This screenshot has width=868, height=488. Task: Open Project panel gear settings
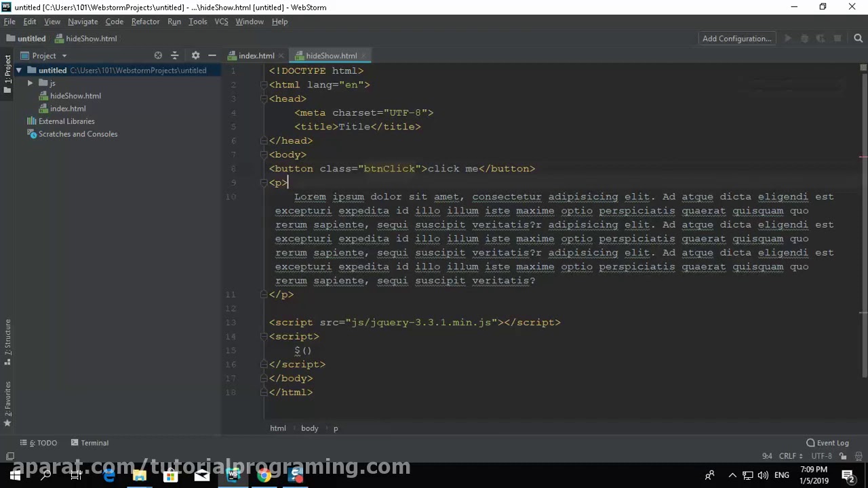[195, 56]
